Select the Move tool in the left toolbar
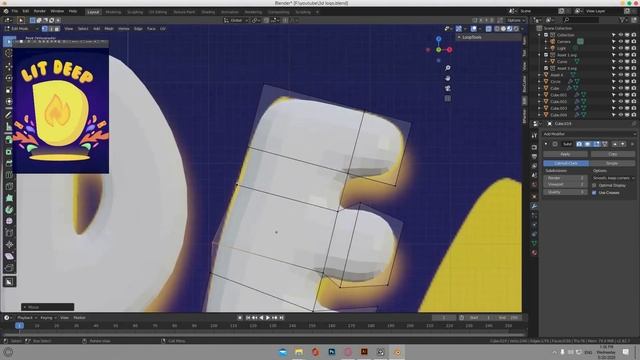 [9, 67]
